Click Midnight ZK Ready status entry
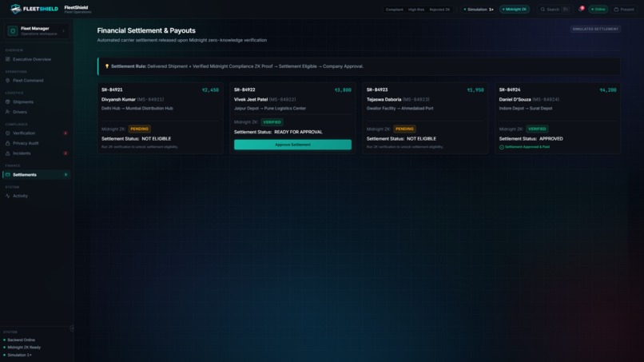 point(22,347)
